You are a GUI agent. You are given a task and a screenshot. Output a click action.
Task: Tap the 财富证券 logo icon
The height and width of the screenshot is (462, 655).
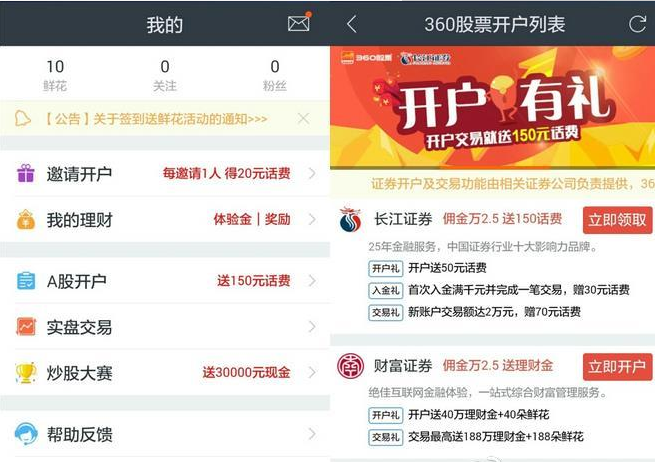click(x=350, y=366)
